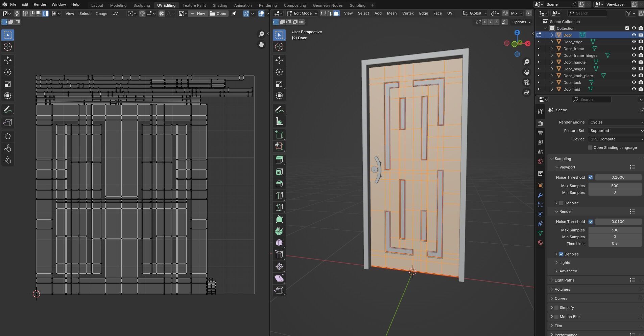
Task: Open the Feature Set dropdown
Action: click(x=616, y=131)
